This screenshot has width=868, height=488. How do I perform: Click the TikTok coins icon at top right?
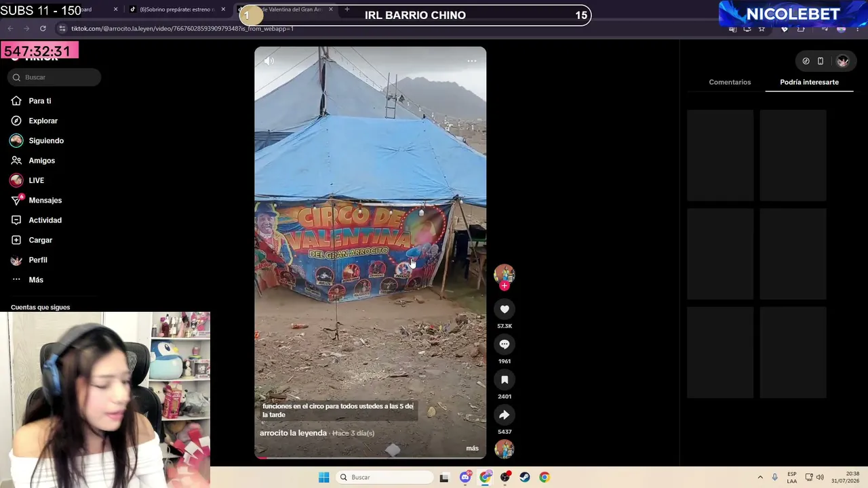(806, 61)
